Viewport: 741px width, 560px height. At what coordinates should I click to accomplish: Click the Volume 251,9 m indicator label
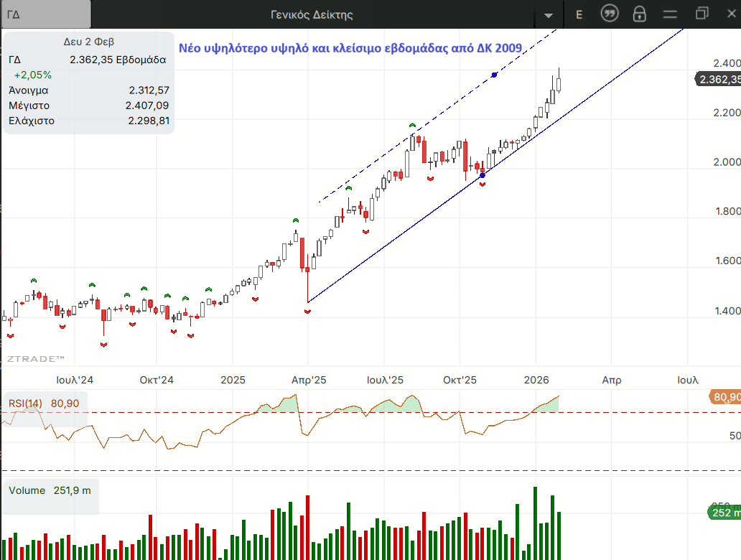50,490
